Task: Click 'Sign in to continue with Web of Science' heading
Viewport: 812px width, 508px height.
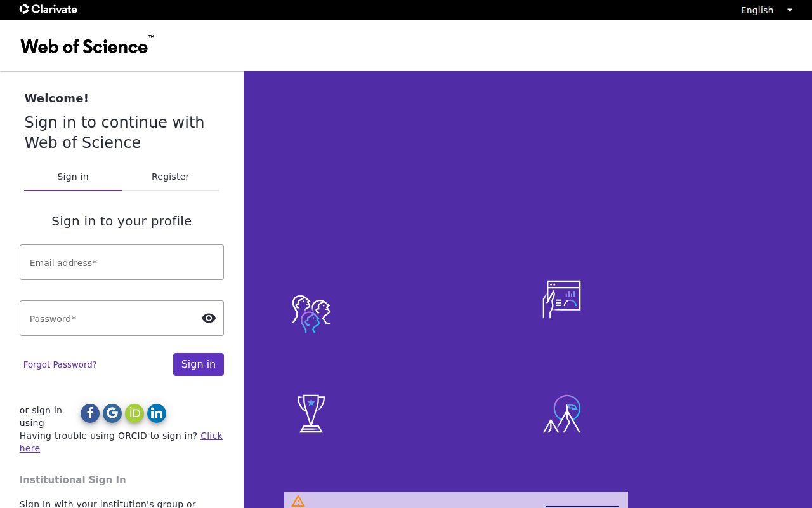Action: click(115, 132)
